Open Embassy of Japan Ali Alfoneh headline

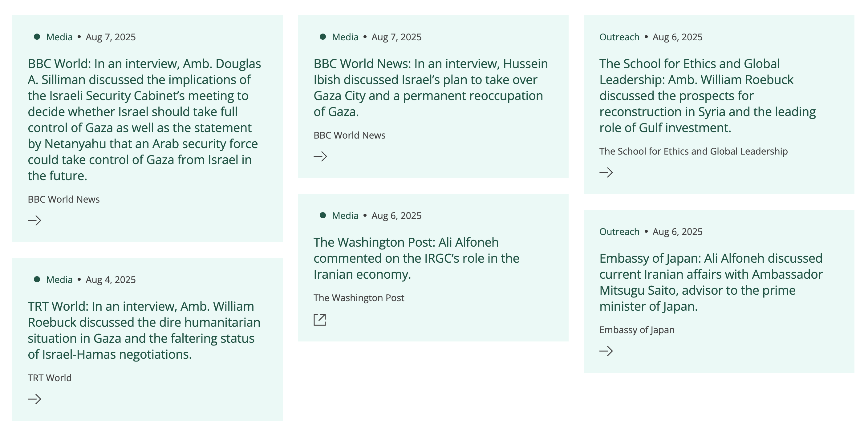tap(711, 282)
